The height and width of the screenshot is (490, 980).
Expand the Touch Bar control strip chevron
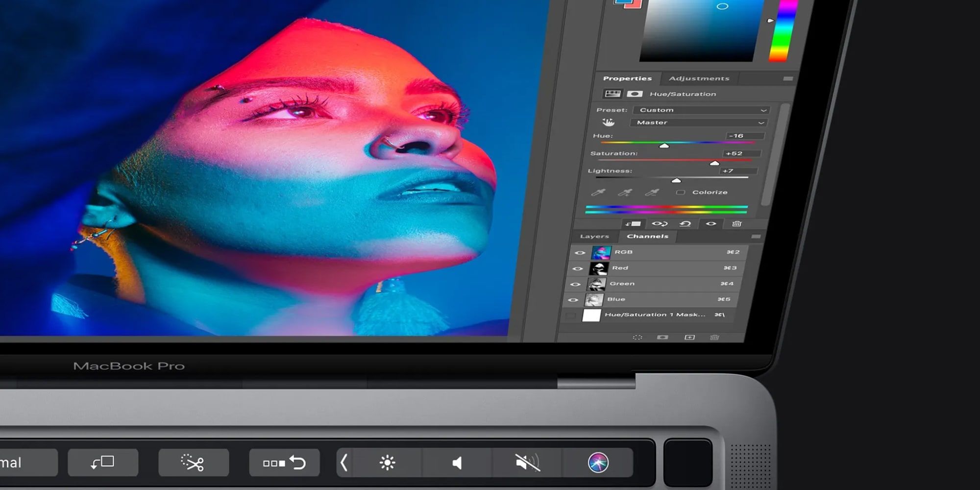pos(343,463)
